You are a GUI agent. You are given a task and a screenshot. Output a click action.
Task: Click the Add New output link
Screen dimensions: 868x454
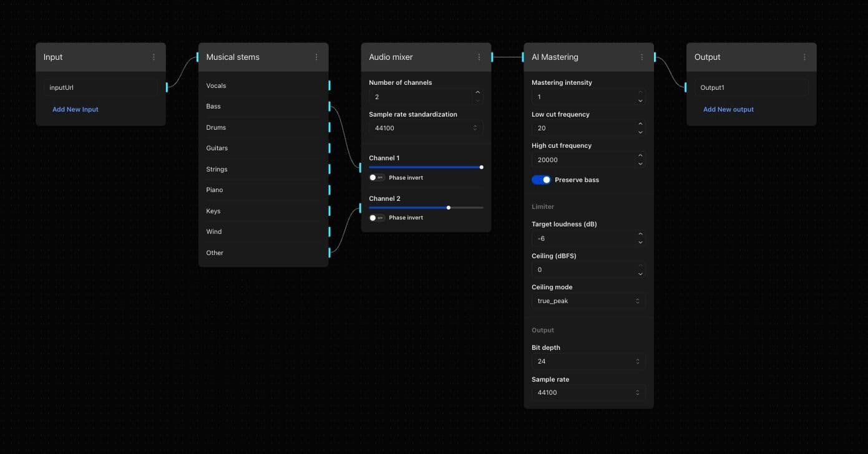tap(728, 110)
